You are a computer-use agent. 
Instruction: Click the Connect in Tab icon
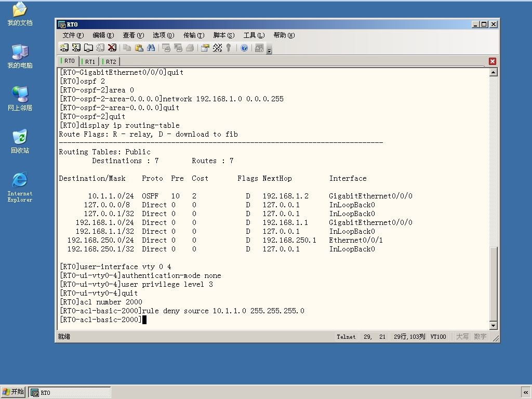click(88, 48)
